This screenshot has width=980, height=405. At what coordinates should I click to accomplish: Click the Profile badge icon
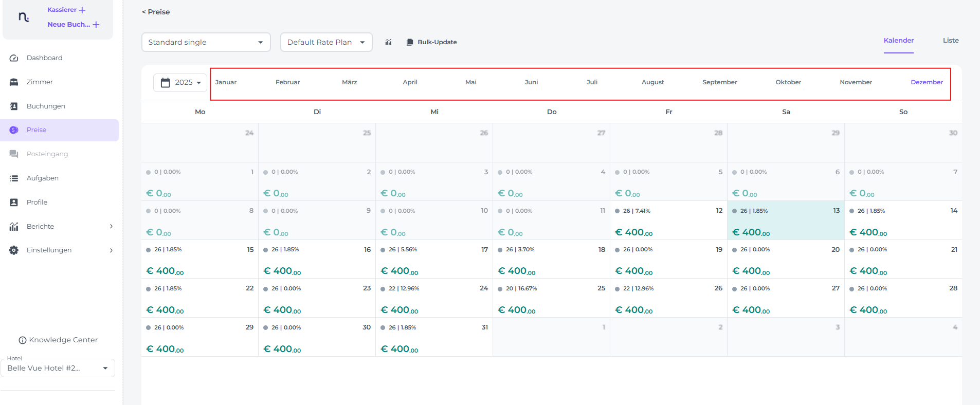(x=14, y=202)
